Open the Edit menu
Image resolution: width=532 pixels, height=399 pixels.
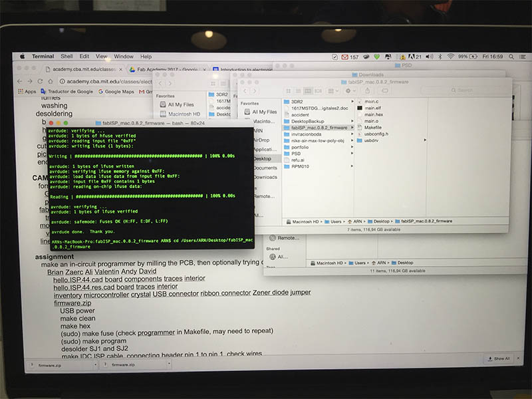click(x=84, y=57)
